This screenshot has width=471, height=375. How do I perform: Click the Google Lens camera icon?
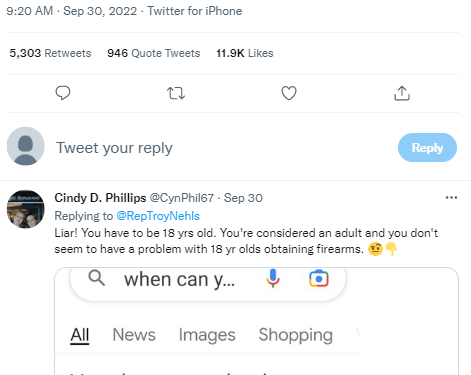pyautogui.click(x=319, y=278)
